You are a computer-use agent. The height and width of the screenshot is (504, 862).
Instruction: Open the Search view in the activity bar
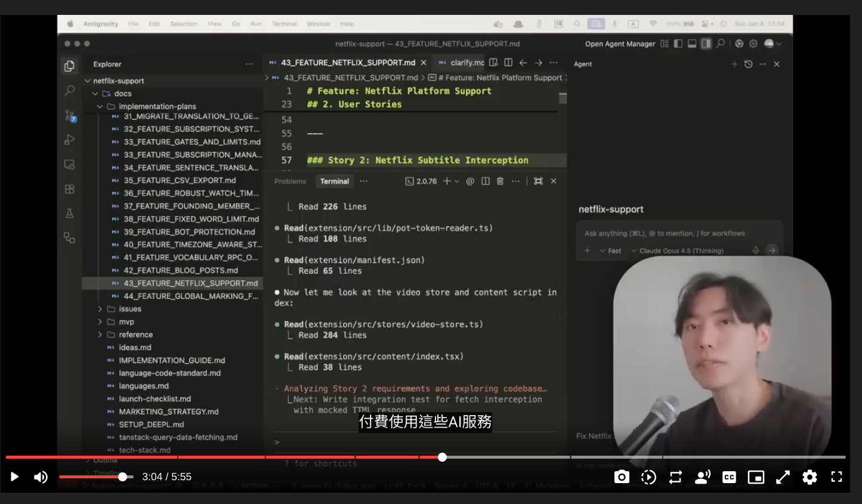pyautogui.click(x=69, y=89)
